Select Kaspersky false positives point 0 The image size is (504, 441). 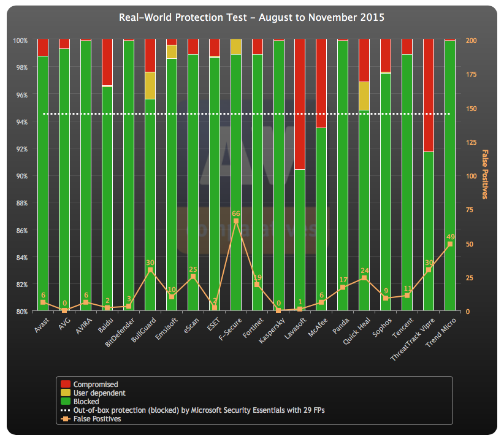tap(279, 310)
